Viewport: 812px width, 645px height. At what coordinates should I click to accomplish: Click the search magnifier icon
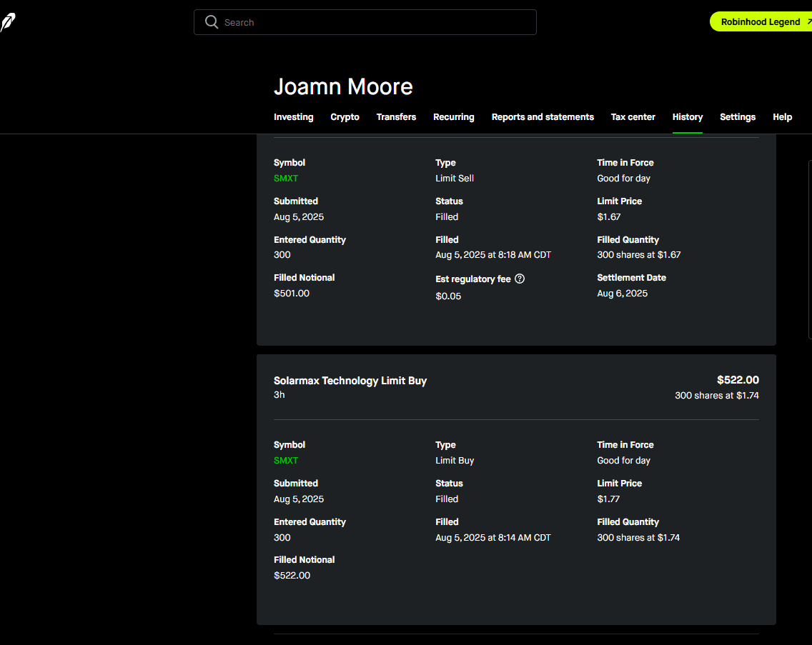tap(211, 22)
